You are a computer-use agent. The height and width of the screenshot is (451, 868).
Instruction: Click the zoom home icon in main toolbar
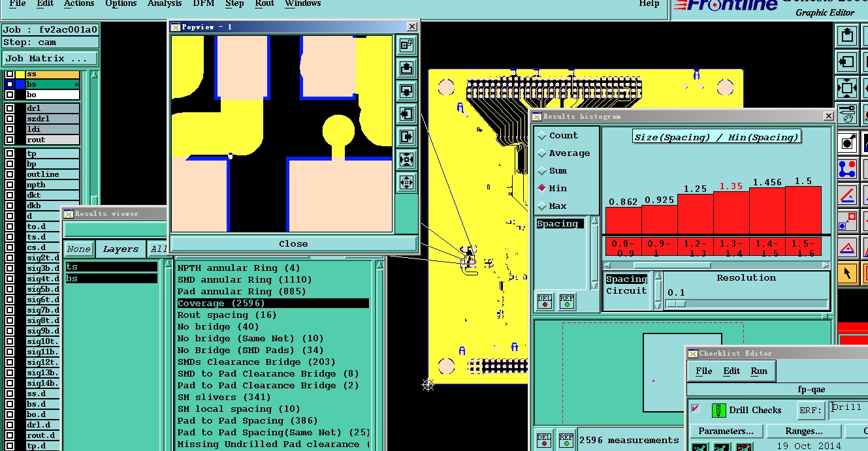pos(847,88)
